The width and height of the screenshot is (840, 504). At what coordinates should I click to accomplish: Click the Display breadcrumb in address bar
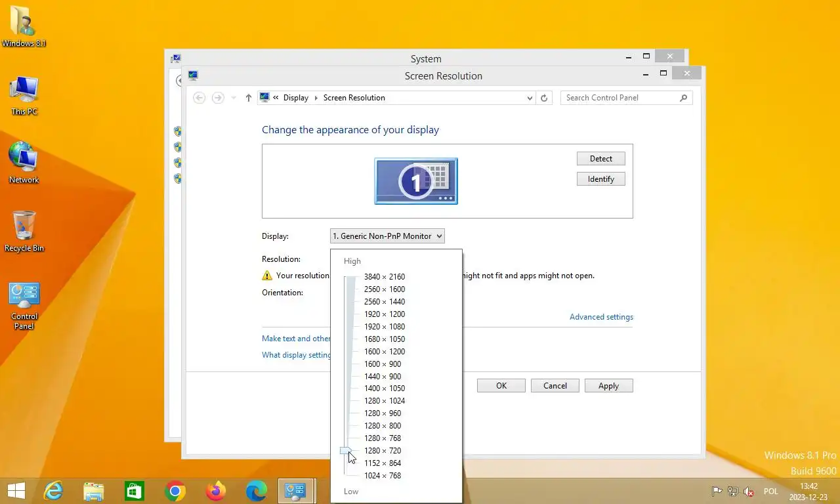click(295, 98)
